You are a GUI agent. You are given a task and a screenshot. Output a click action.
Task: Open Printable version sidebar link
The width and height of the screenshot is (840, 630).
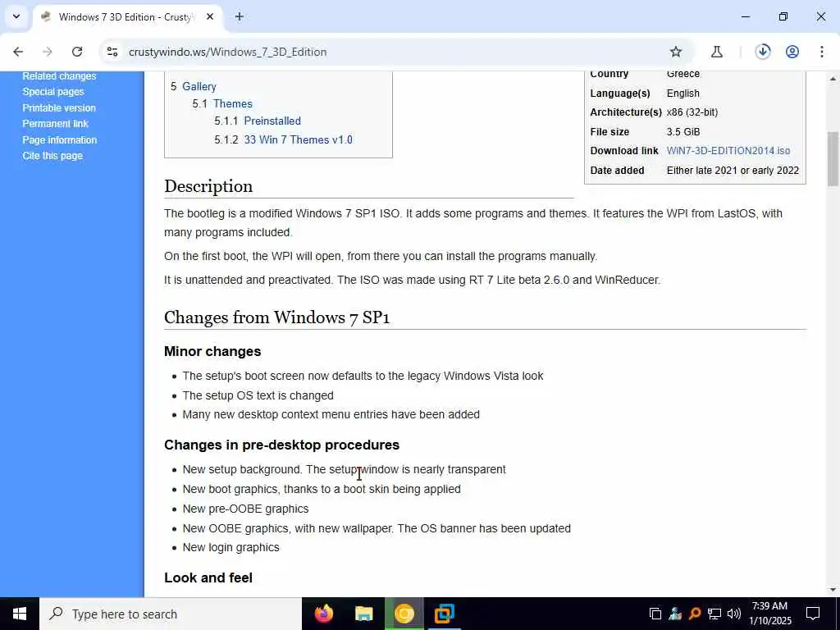(59, 107)
